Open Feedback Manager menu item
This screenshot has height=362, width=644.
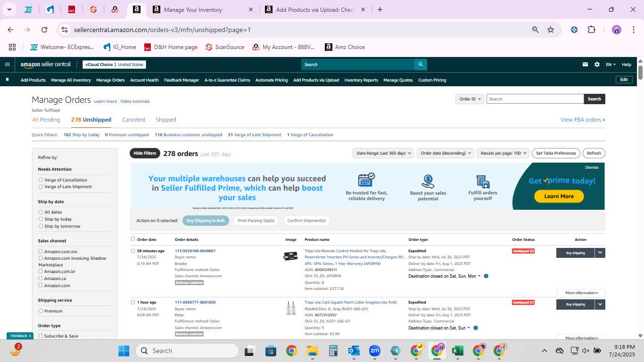point(182,80)
